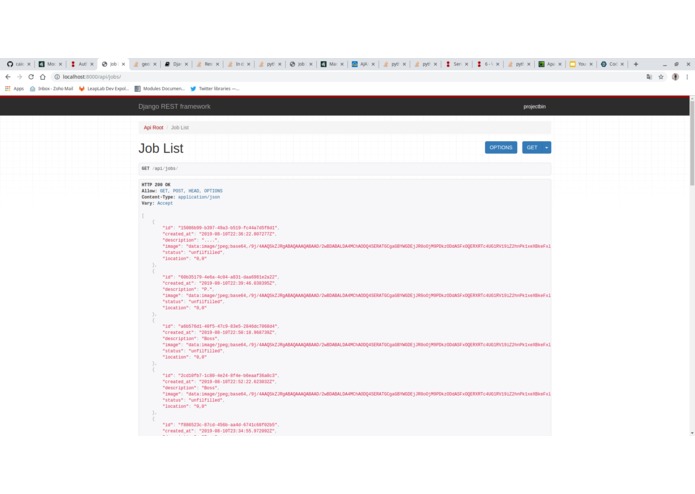This screenshot has height=494, width=695.
Task: Open the projectbin user menu
Action: pos(535,106)
